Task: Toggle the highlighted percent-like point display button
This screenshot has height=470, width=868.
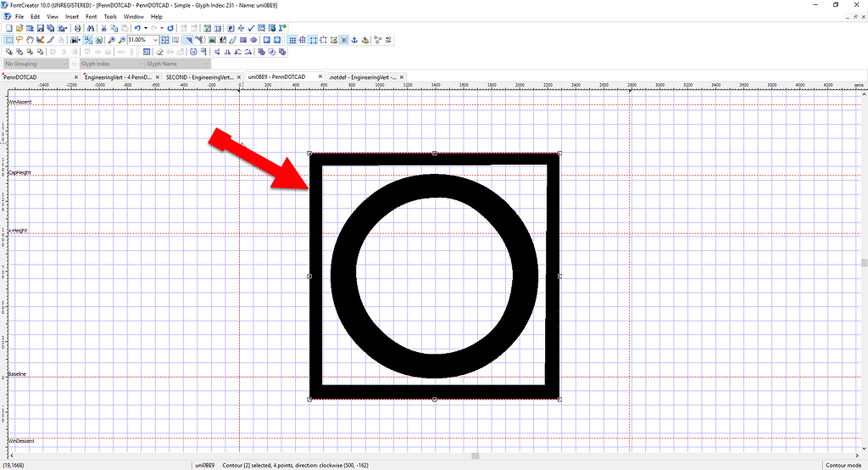Action: coord(88,40)
